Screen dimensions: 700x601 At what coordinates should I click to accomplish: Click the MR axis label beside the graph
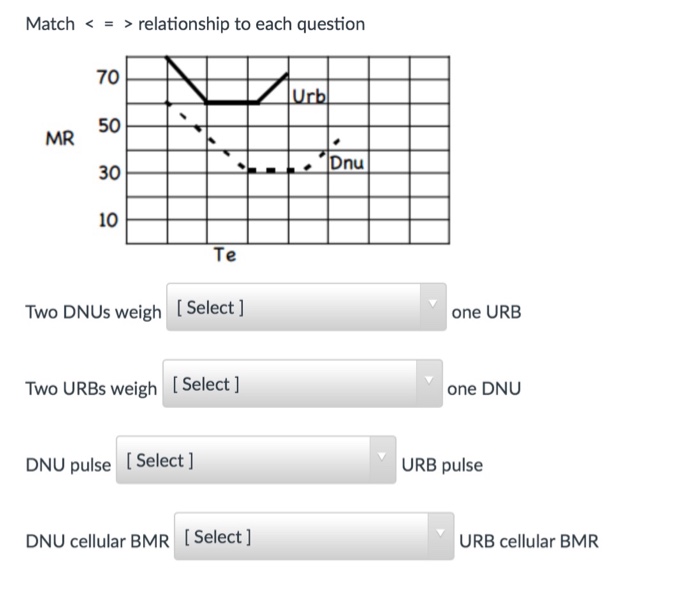(x=60, y=139)
